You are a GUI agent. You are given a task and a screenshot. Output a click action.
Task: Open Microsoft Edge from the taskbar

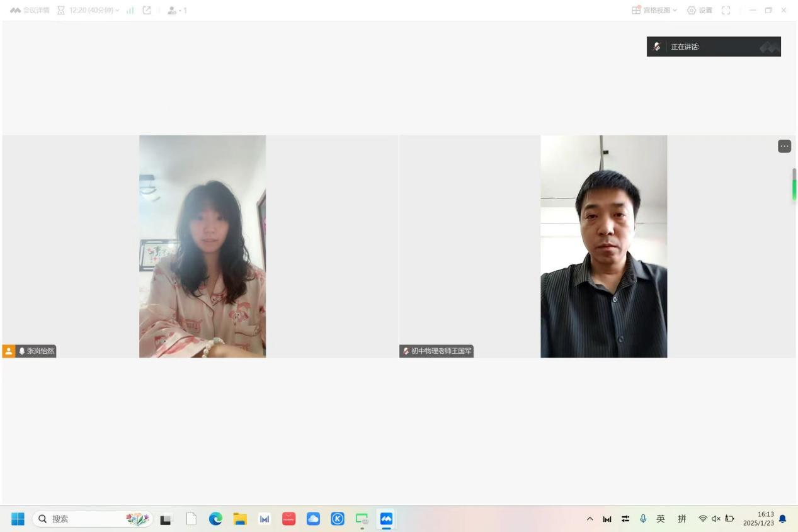(215, 519)
